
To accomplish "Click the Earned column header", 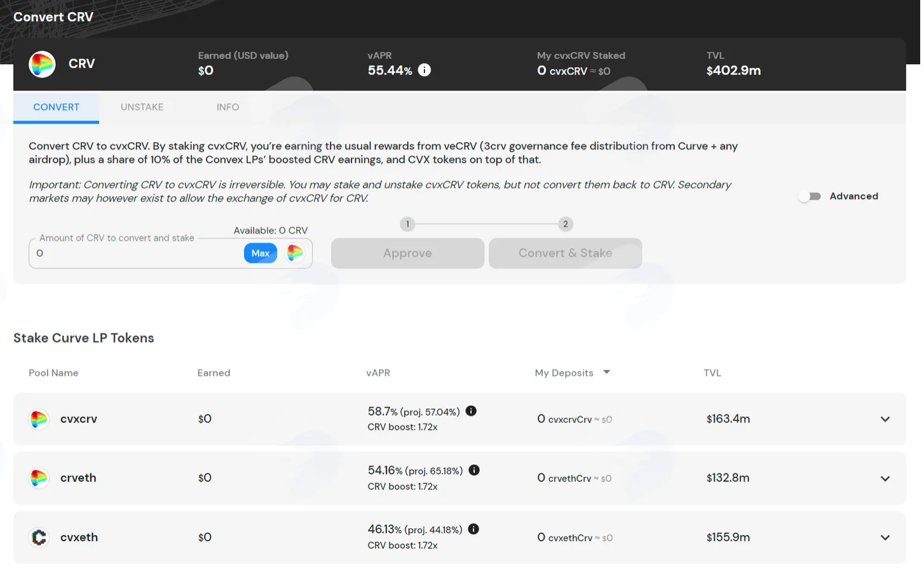I will tap(214, 373).
